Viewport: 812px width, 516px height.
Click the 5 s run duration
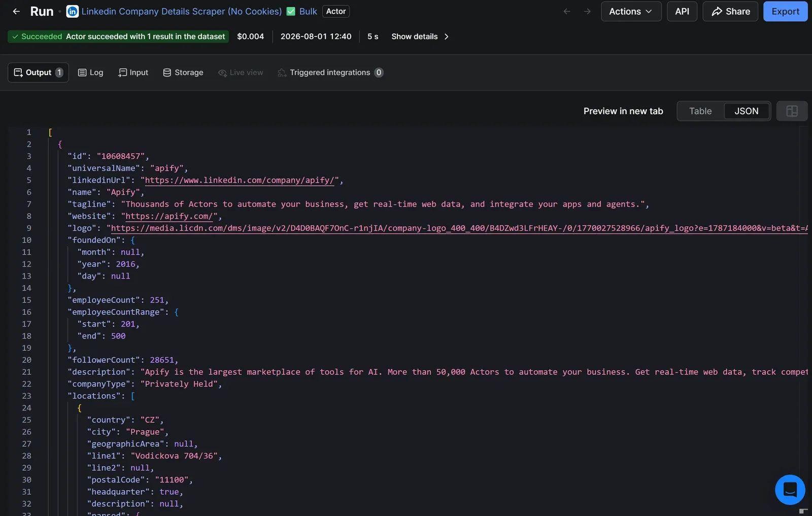(373, 37)
